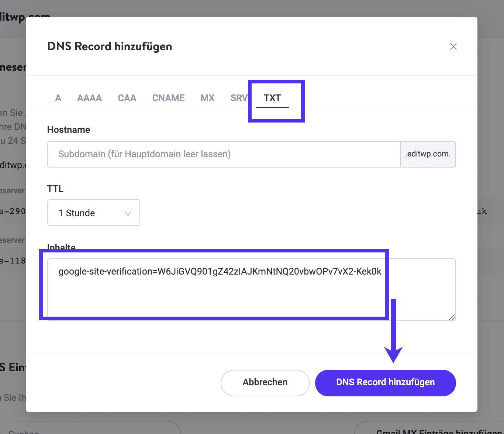This screenshot has width=504, height=434.
Task: Click the Abbrechen button
Action: click(x=265, y=383)
